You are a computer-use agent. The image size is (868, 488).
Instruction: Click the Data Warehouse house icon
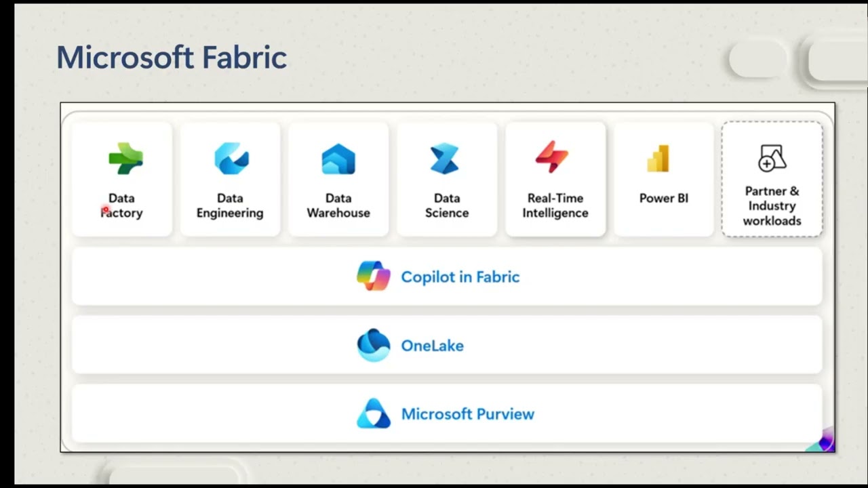tap(338, 159)
